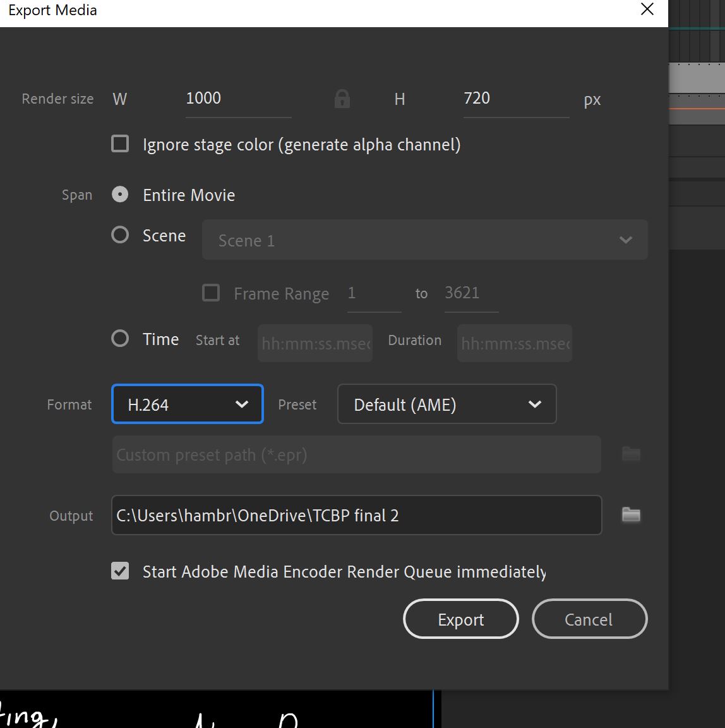Click the height field showing 720

516,99
